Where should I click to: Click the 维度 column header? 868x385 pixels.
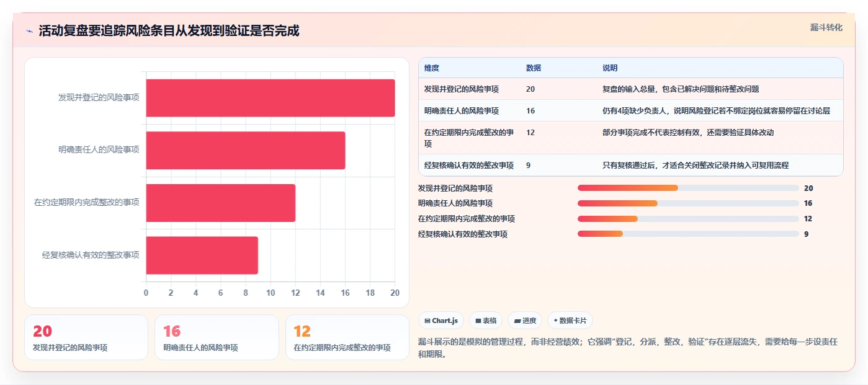(x=432, y=68)
